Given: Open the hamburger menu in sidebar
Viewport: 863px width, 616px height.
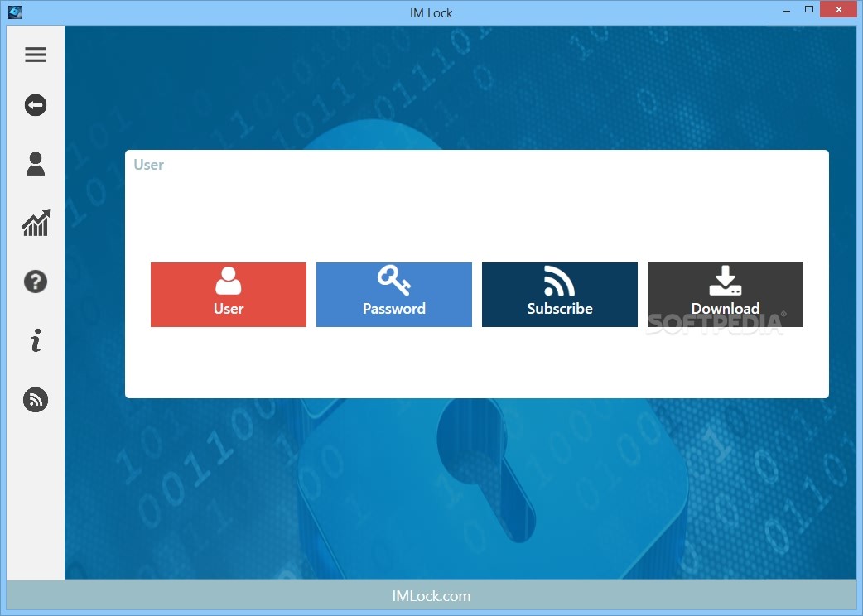Looking at the screenshot, I should click(x=36, y=55).
